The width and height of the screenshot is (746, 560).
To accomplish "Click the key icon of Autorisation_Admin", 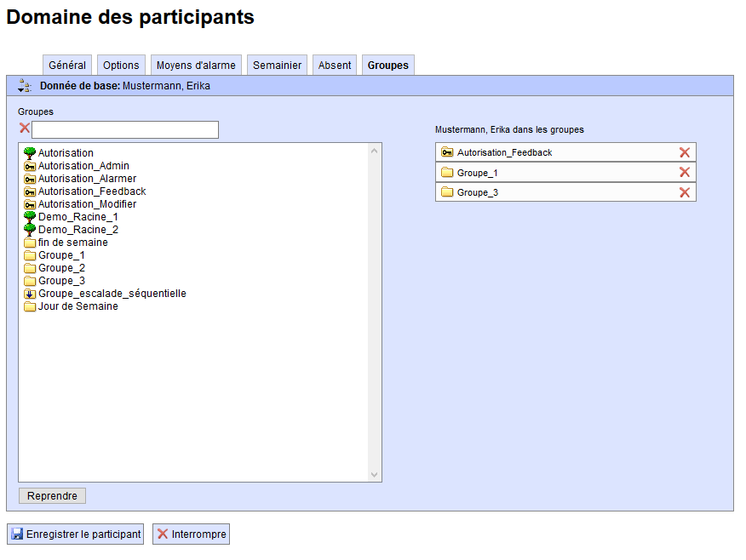I will click(30, 166).
